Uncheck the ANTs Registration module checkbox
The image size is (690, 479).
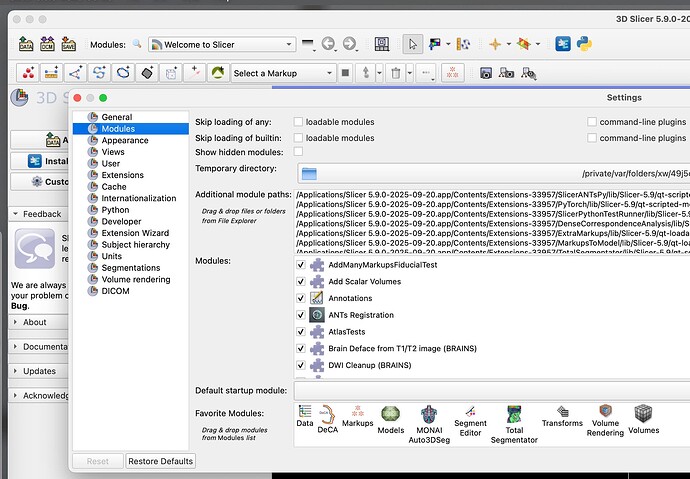click(302, 315)
